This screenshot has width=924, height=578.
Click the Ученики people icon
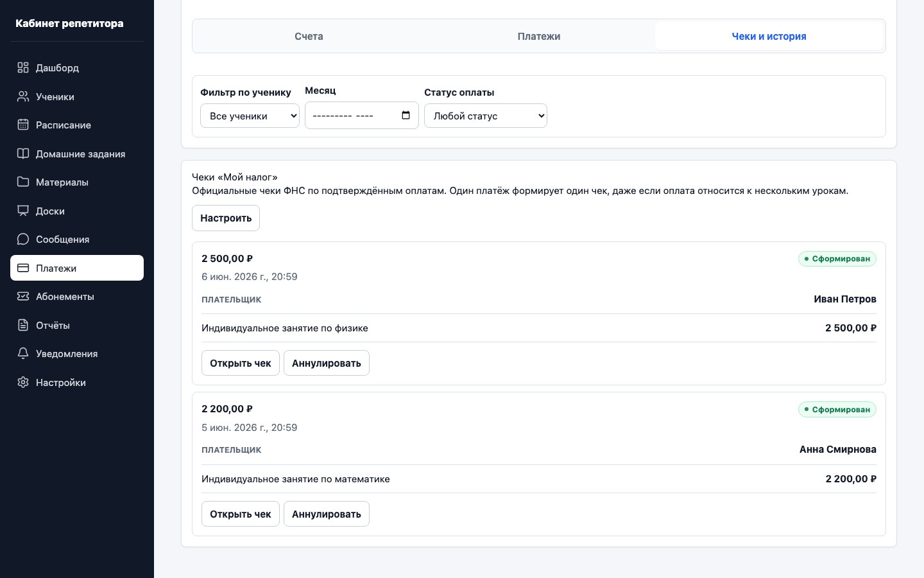click(23, 96)
